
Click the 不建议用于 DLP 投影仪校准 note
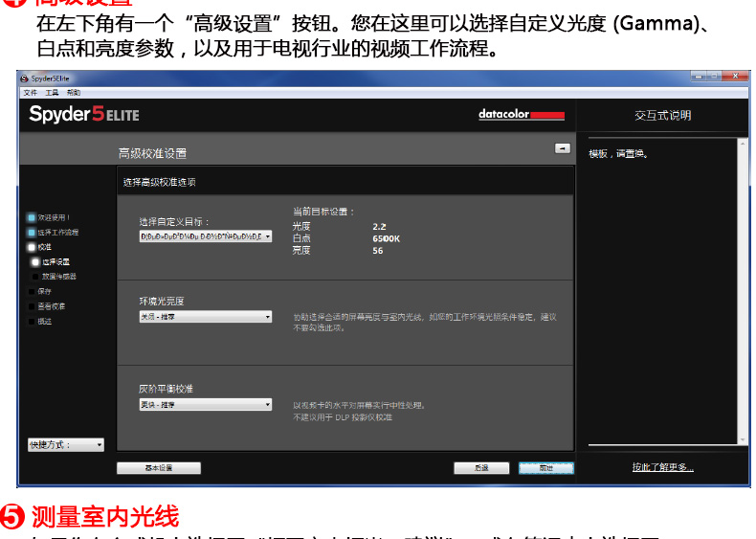click(x=343, y=417)
